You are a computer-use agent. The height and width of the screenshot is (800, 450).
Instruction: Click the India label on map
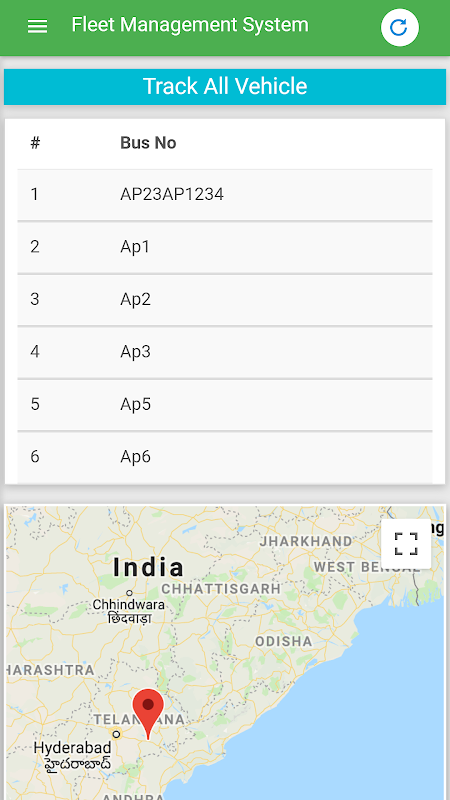[x=148, y=567]
